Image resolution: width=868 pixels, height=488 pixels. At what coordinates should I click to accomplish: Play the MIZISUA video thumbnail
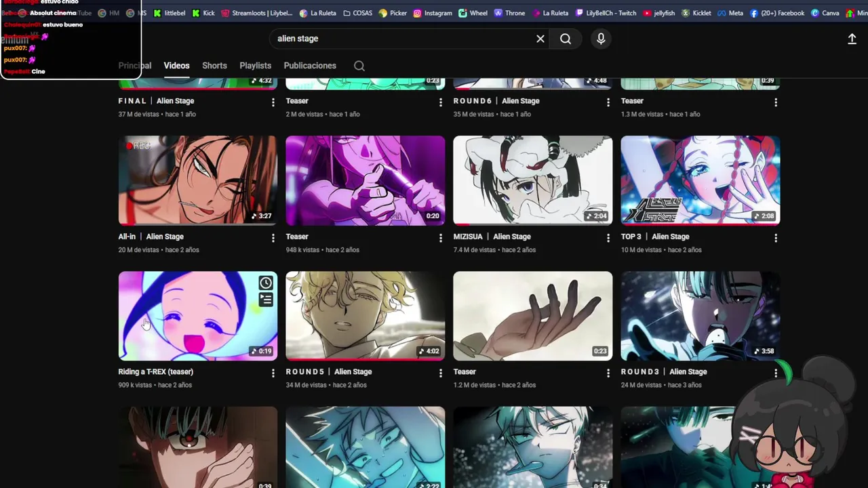[533, 180]
